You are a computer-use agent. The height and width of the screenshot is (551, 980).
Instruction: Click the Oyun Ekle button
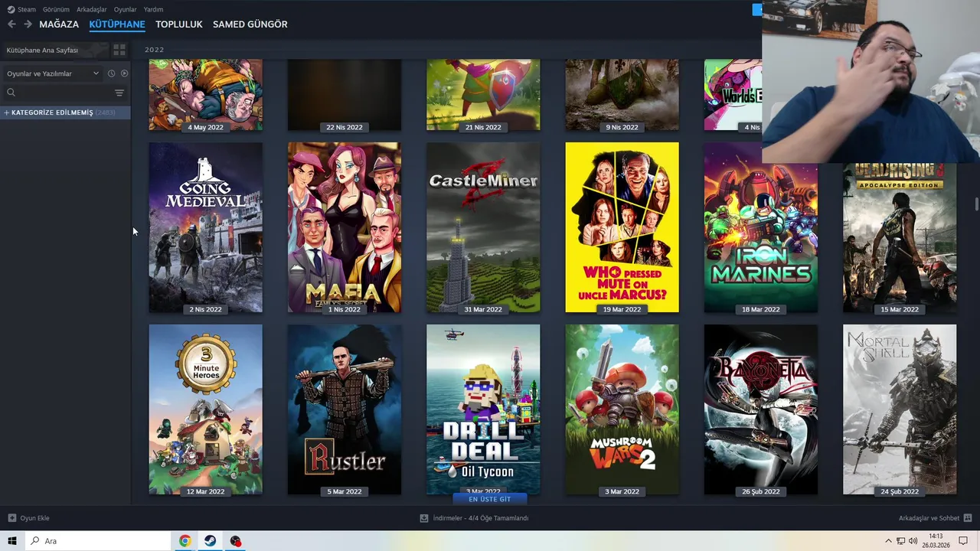[x=28, y=518]
